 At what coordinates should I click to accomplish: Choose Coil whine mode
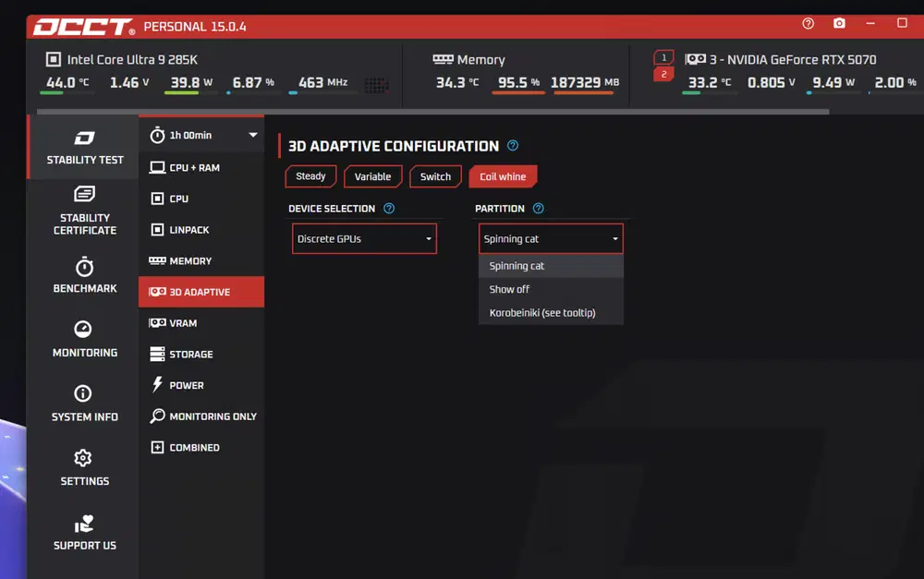(503, 176)
